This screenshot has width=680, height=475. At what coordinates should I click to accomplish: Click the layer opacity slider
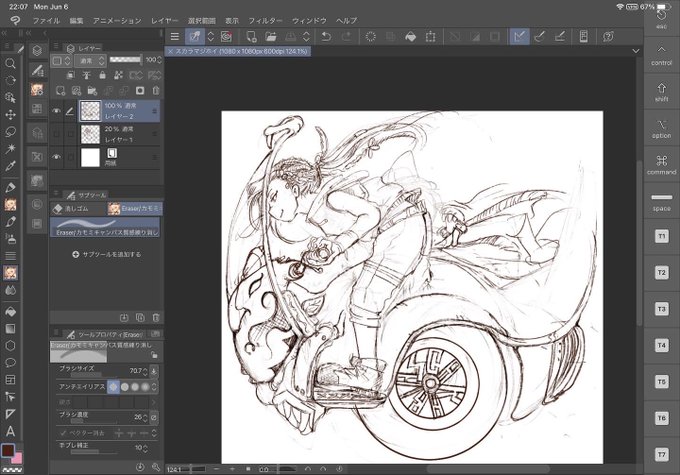pos(125,59)
